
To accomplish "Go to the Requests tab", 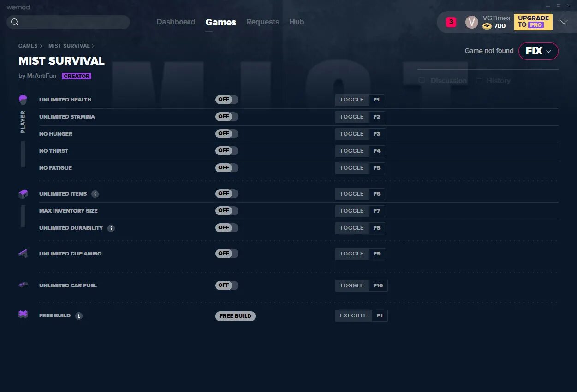I will 262,22.
